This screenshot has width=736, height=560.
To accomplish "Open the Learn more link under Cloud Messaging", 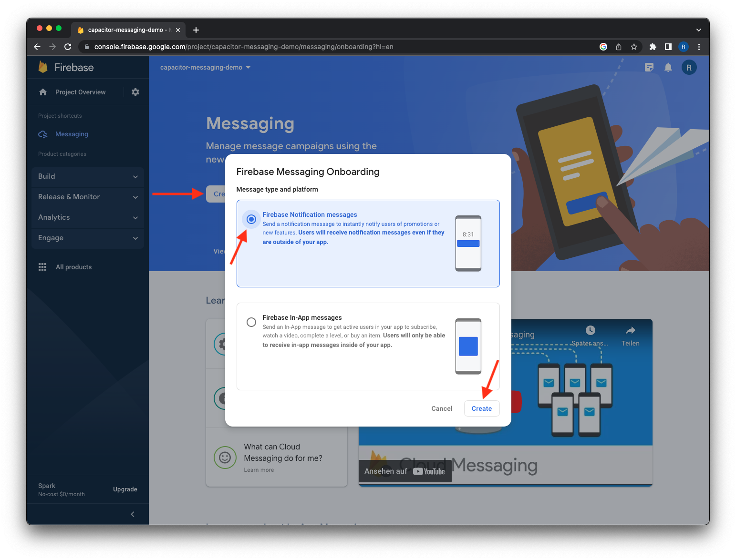I will pos(259,469).
